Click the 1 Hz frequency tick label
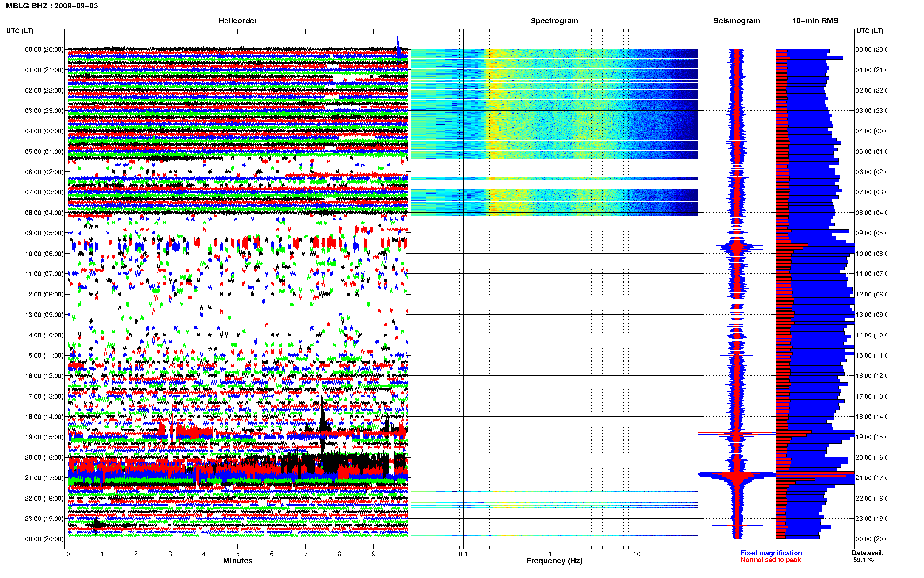The width and height of the screenshot is (924, 578). 550,554
